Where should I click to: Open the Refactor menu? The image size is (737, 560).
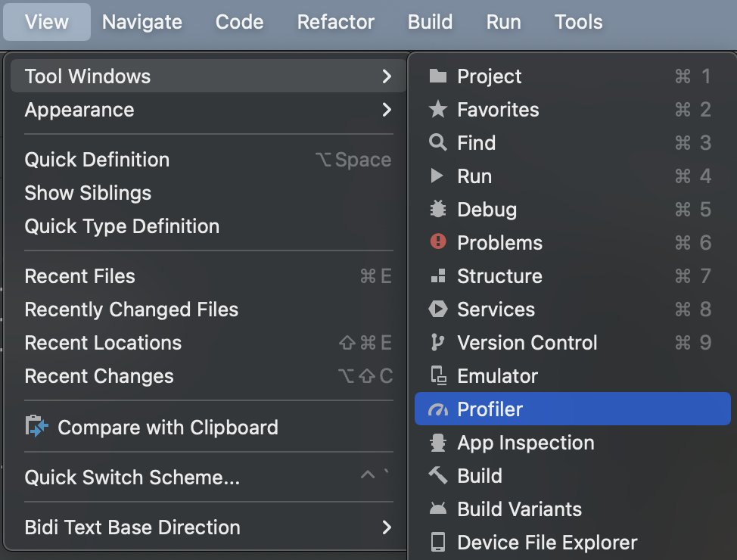tap(335, 22)
